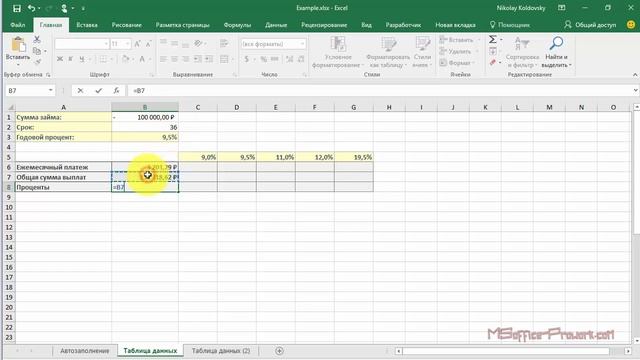Click the Percent Style icon
This screenshot has height=360, width=640.
pos(264,59)
